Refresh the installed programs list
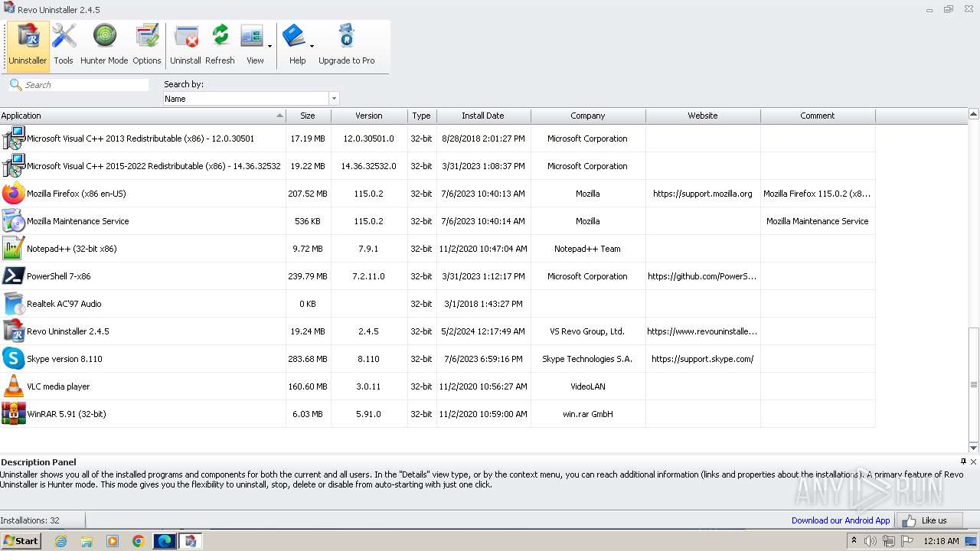Viewport: 980px width, 551px height. click(220, 46)
